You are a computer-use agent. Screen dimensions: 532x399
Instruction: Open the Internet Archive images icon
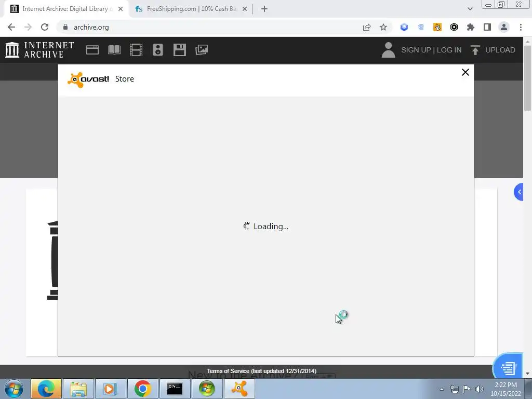click(202, 50)
